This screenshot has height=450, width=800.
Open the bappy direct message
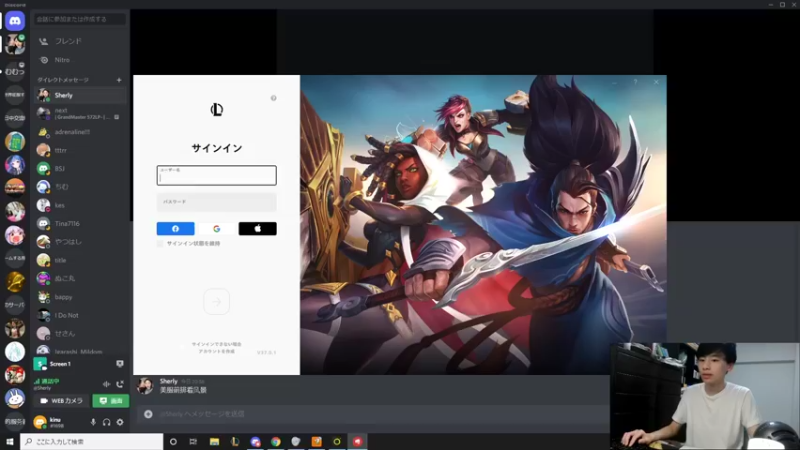[80, 297]
